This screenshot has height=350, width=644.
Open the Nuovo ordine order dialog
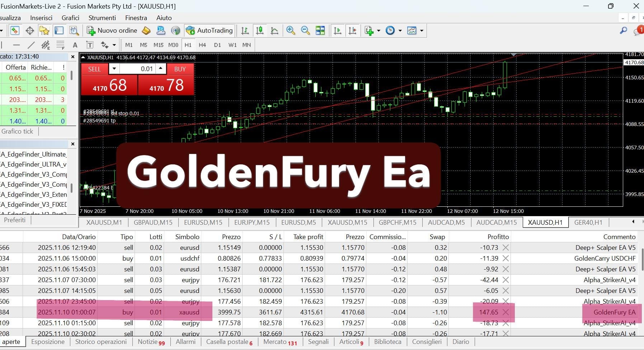(112, 31)
